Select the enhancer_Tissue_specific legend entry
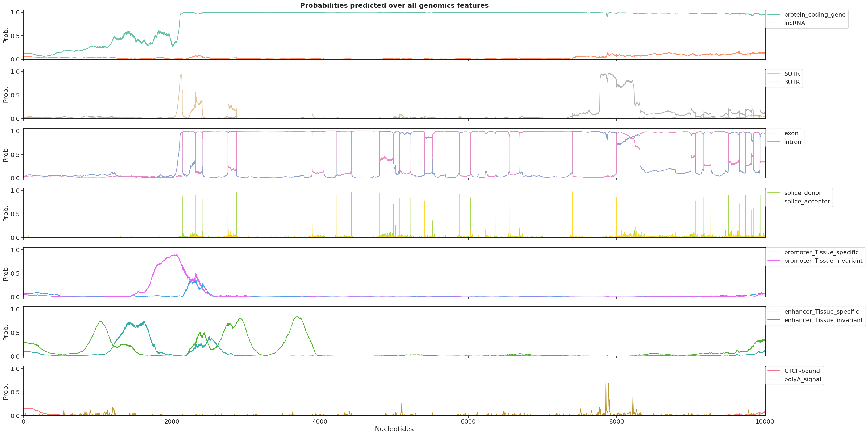868x435 pixels. (821, 311)
